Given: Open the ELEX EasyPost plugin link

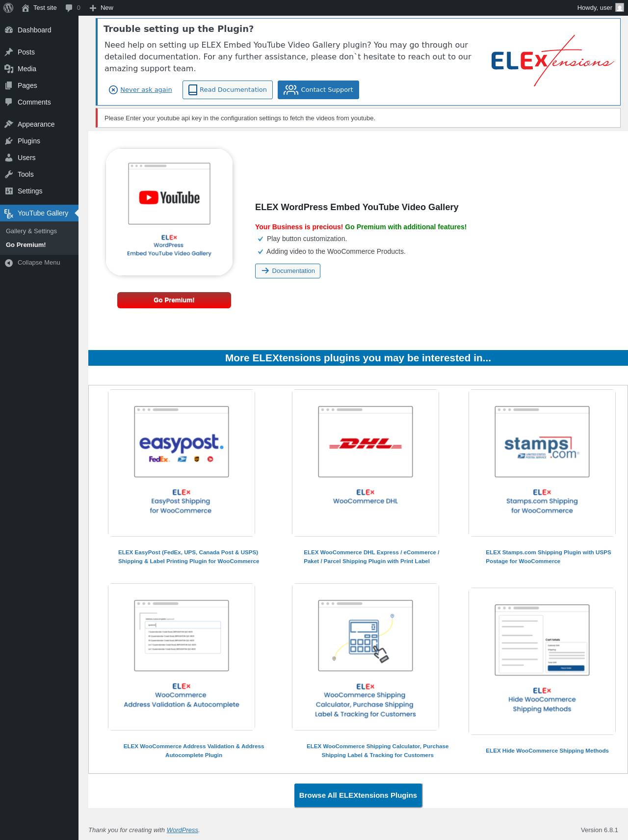Looking at the screenshot, I should pyautogui.click(x=189, y=557).
